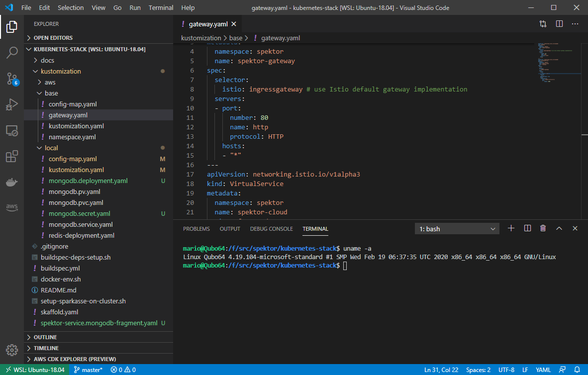Open the Search view
Screen dimensions: 588x375
(x=12, y=53)
